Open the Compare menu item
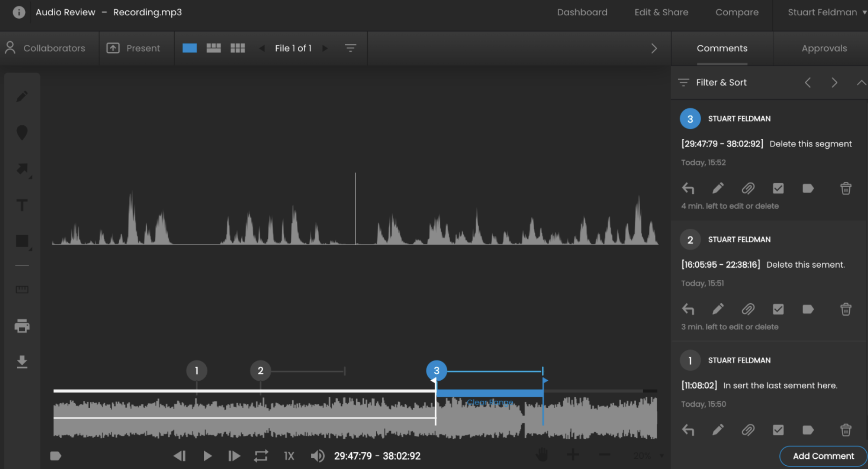 click(737, 13)
